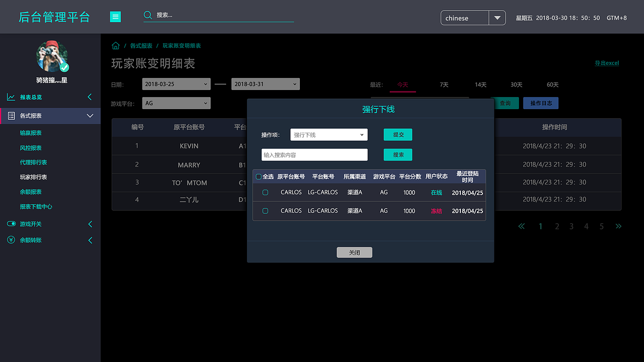
Task: Check the frozen CARLOS row checkbox
Action: tap(265, 211)
